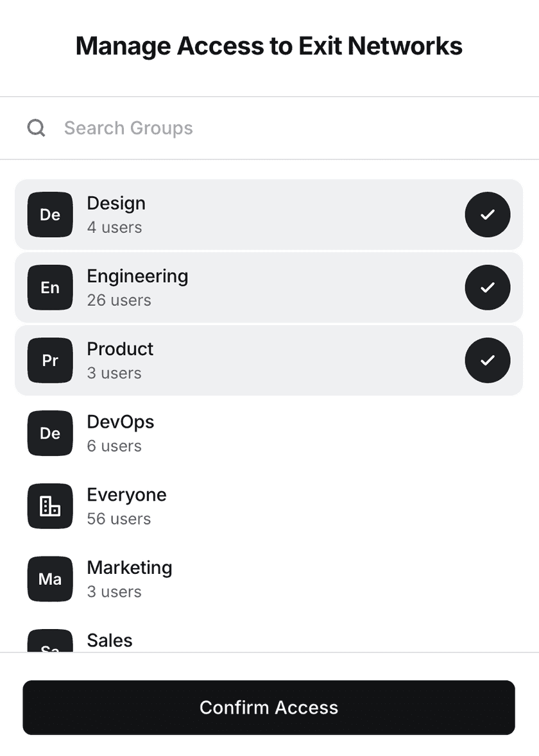Image resolution: width=539 pixels, height=756 pixels.
Task: Click the Product group avatar icon
Action: pos(49,360)
